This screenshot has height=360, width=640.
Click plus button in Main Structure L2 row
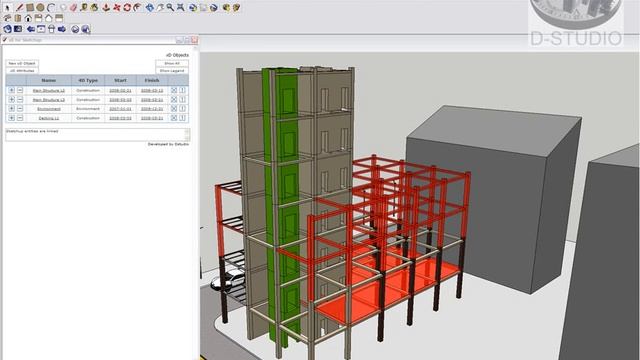point(11,90)
